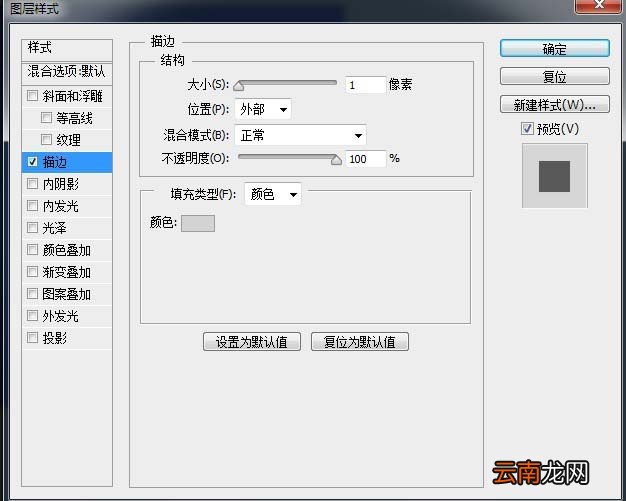Enable the 外发光 checkbox
The image size is (626, 501).
pos(32,316)
